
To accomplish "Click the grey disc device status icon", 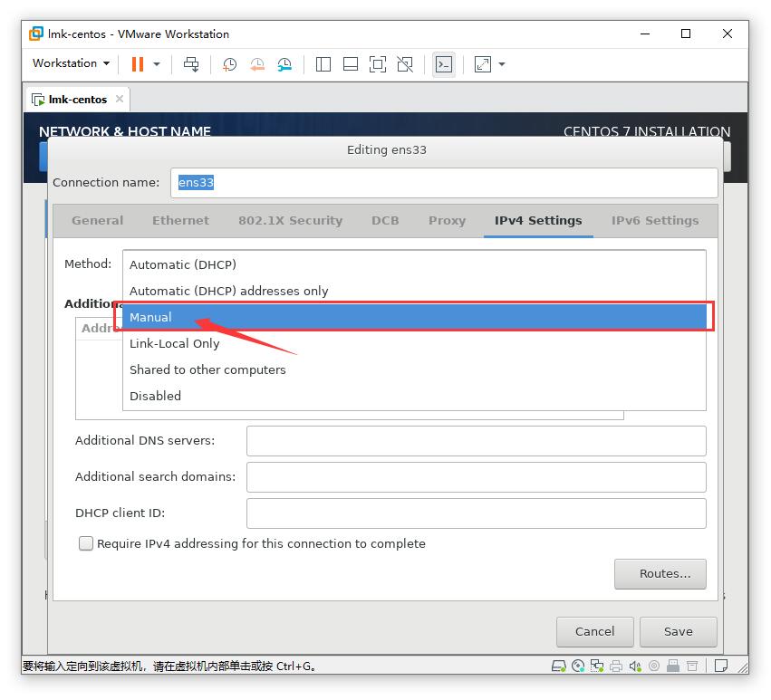I will [654, 666].
